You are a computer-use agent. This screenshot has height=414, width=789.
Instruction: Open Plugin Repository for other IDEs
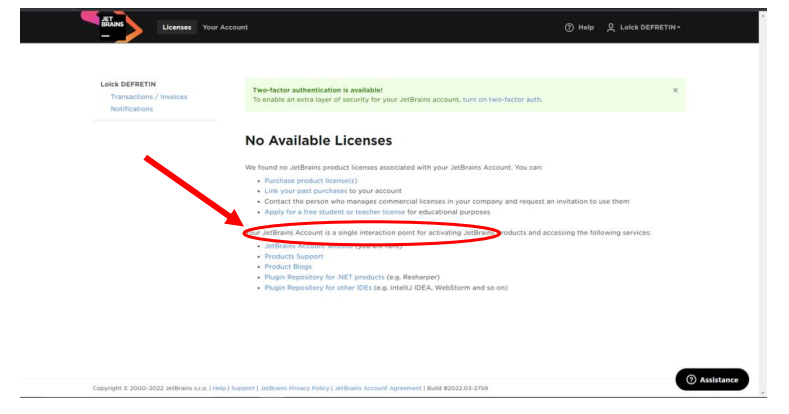coord(317,287)
